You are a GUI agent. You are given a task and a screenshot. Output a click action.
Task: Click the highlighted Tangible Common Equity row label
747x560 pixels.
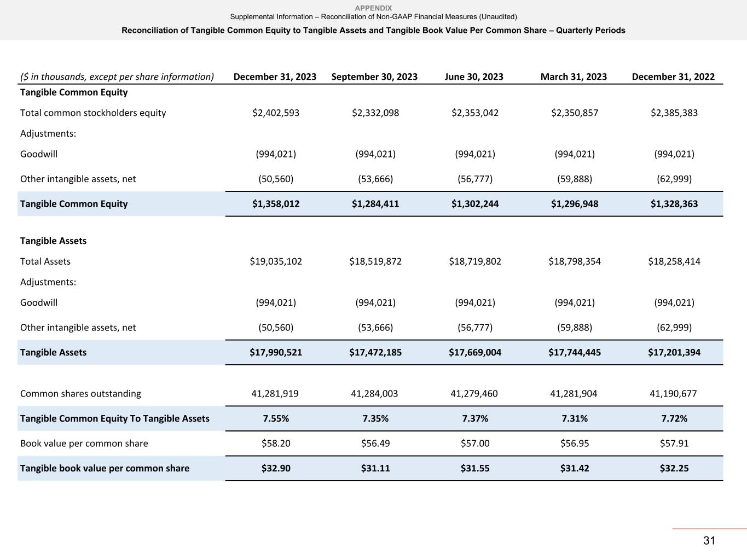pos(74,204)
